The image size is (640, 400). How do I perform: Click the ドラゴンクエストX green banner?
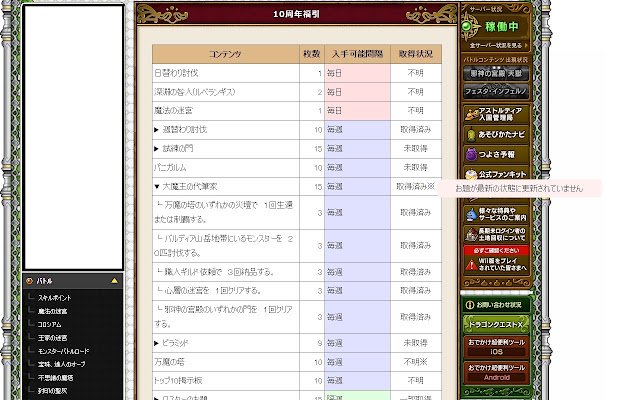click(x=496, y=325)
